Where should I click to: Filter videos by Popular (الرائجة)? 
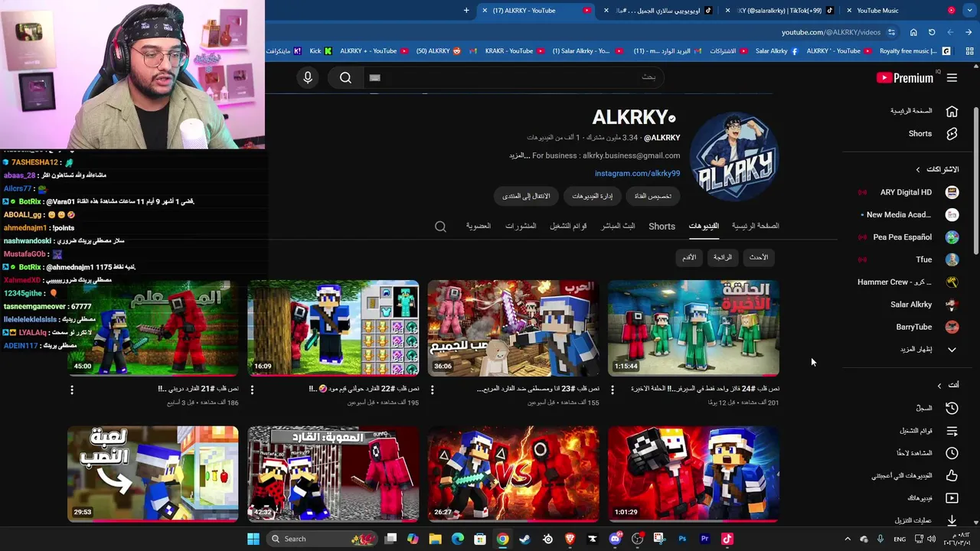(x=723, y=258)
